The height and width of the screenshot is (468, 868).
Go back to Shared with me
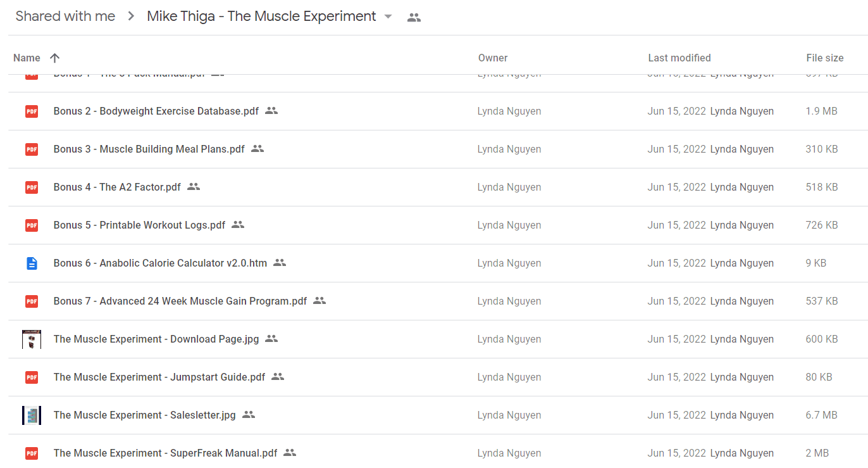pyautogui.click(x=65, y=16)
